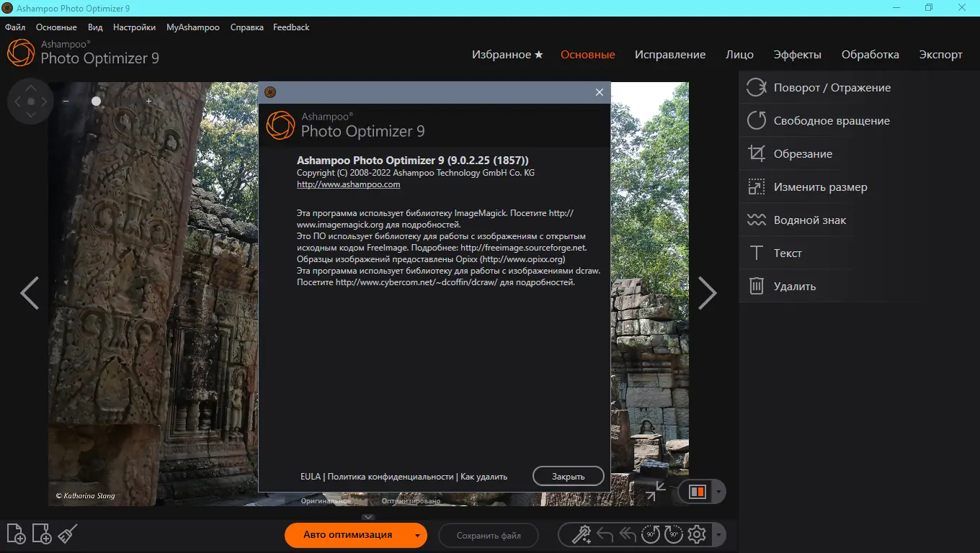Click the collapse-arrows fullscreen icon
Viewport: 980px width, 553px height.
click(x=656, y=492)
